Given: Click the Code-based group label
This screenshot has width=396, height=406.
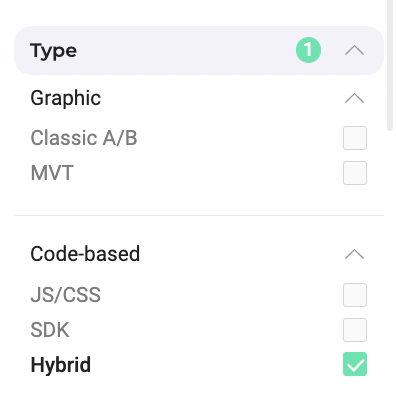Looking at the screenshot, I should coord(85,254).
